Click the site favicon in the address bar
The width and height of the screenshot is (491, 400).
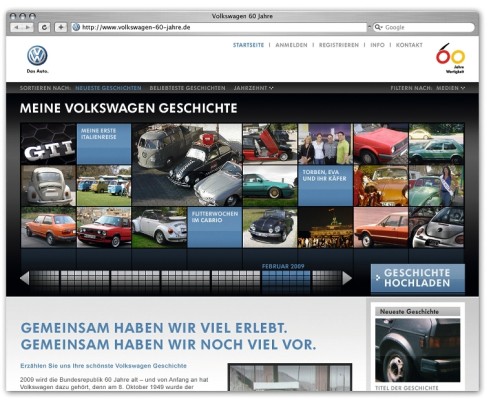coord(76,27)
